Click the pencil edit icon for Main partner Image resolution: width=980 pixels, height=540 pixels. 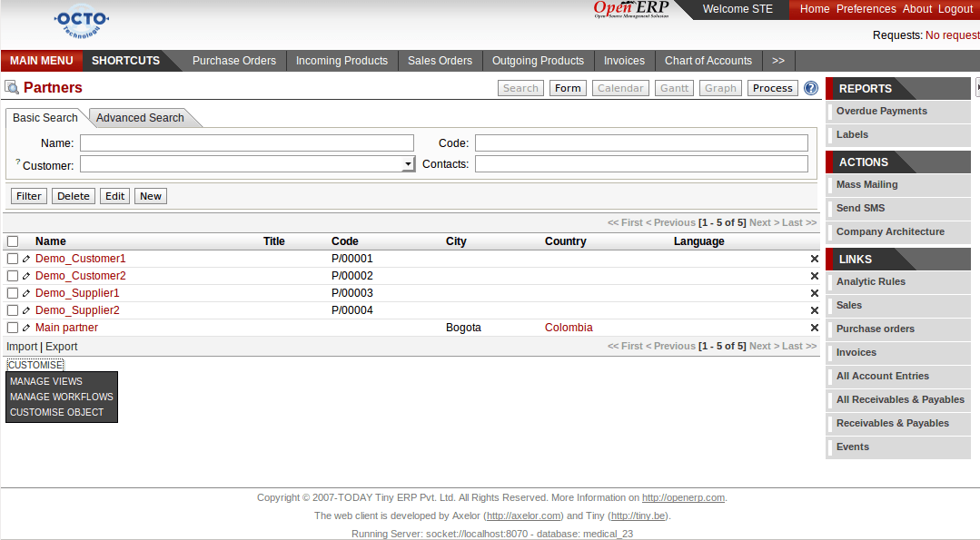coord(26,328)
